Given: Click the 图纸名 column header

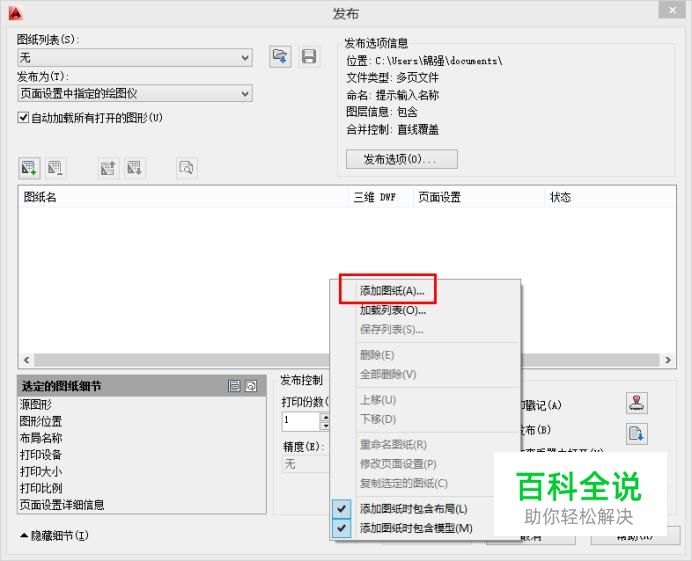Looking at the screenshot, I should pyautogui.click(x=183, y=197).
